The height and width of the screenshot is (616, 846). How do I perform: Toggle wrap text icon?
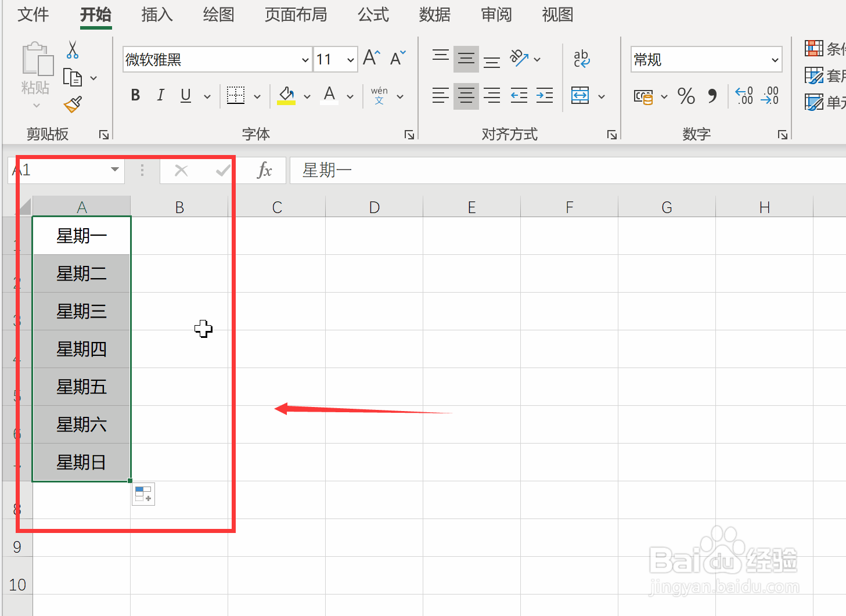pyautogui.click(x=581, y=59)
